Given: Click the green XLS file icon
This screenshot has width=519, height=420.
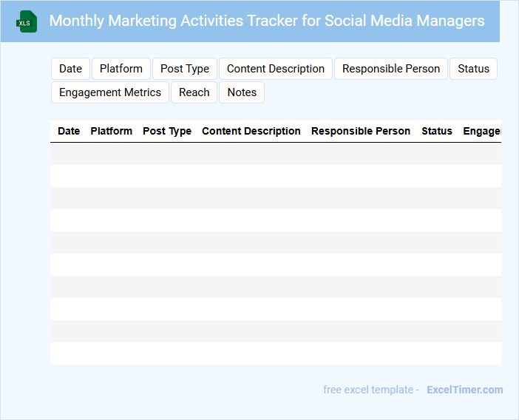Looking at the screenshot, I should point(27,21).
